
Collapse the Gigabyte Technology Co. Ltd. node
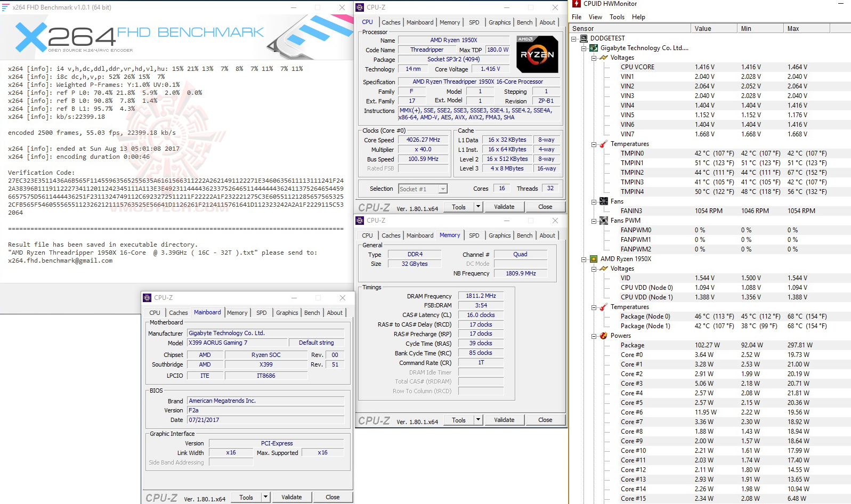[x=584, y=48]
